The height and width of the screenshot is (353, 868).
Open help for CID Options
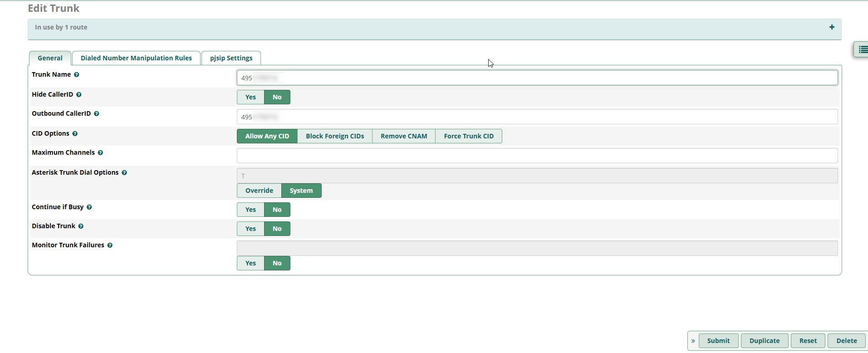coord(75,134)
